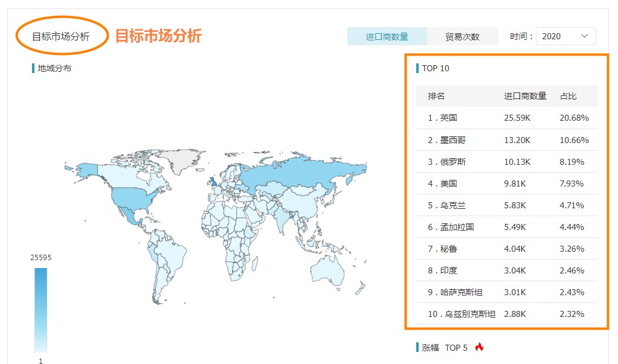The height and width of the screenshot is (364, 618).
Task: Click Mexico on the world map
Action: [129, 216]
